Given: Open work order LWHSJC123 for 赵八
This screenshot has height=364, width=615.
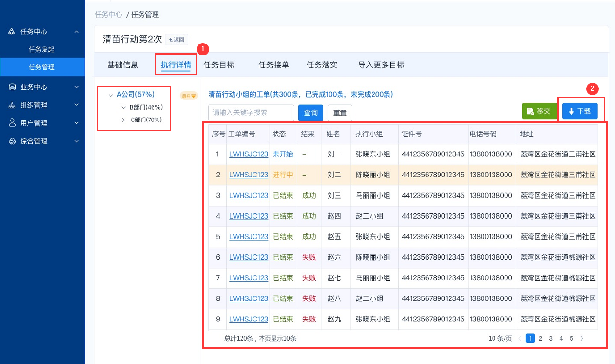Looking at the screenshot, I should click(x=249, y=298).
